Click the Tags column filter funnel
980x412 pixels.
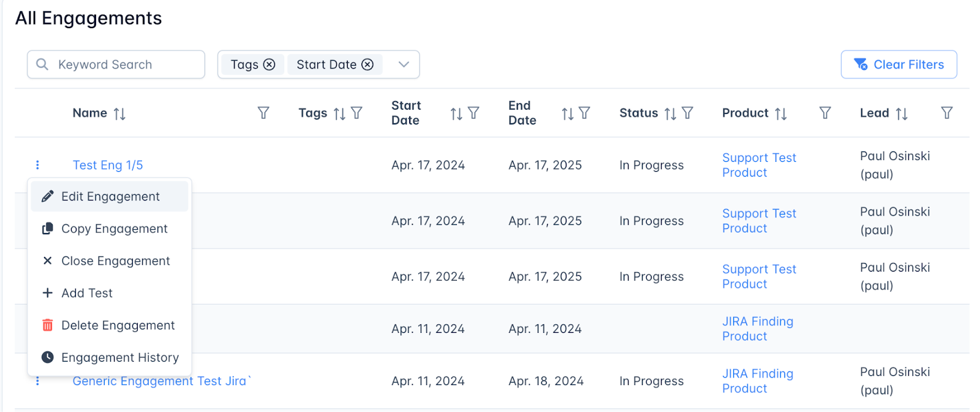(357, 113)
